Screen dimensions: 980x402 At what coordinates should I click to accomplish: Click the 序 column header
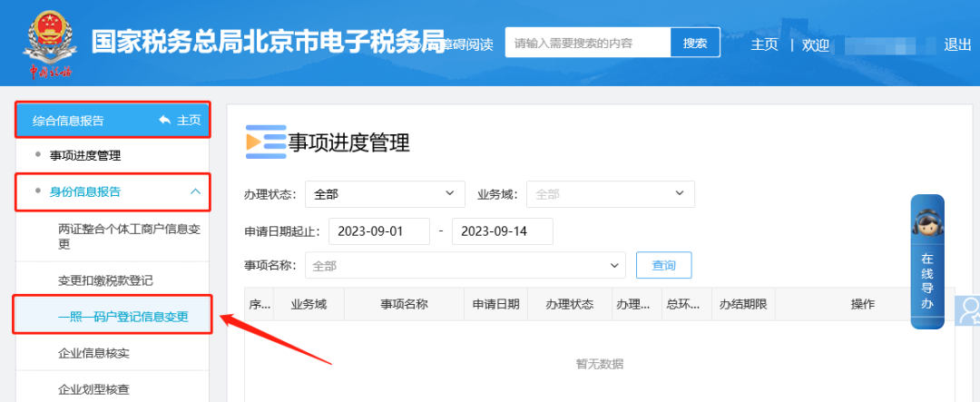pos(259,305)
